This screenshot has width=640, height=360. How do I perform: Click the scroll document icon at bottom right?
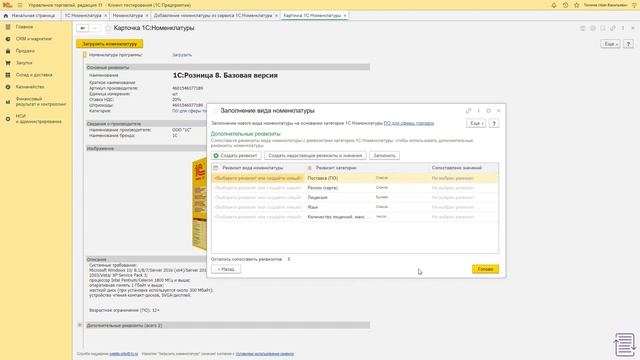[x=625, y=344]
